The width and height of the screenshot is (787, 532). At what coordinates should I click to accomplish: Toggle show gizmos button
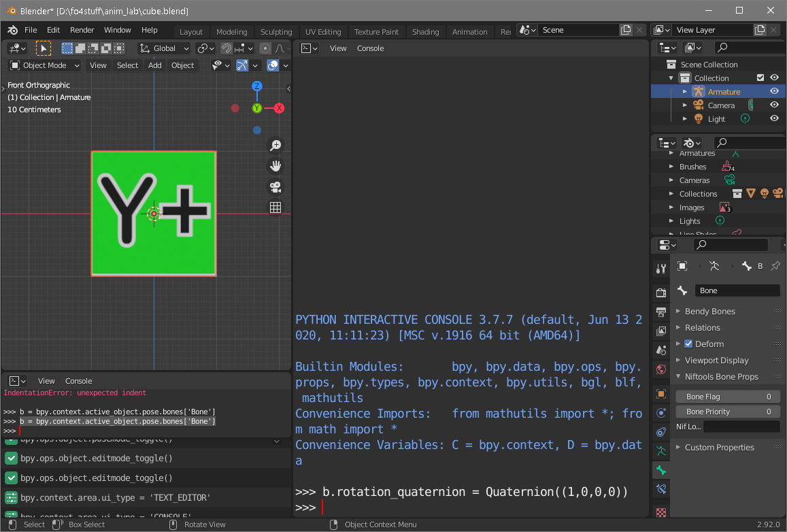click(x=242, y=65)
